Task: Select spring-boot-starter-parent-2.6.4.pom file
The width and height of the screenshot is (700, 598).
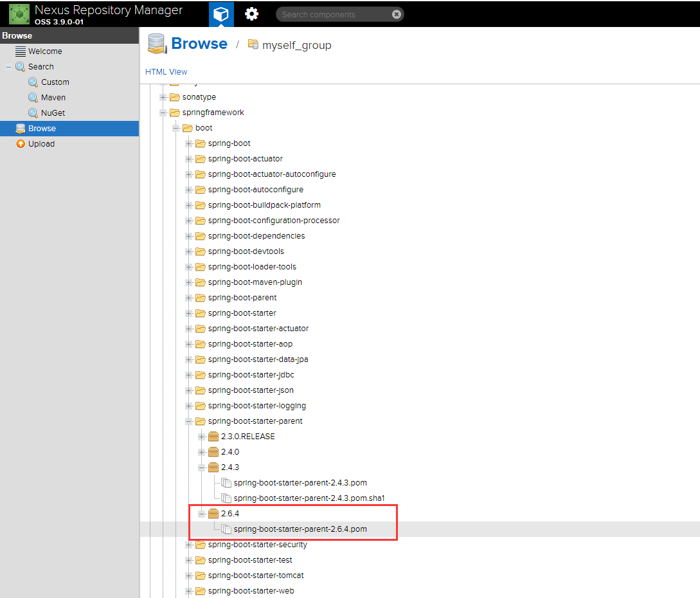Action: tap(300, 529)
